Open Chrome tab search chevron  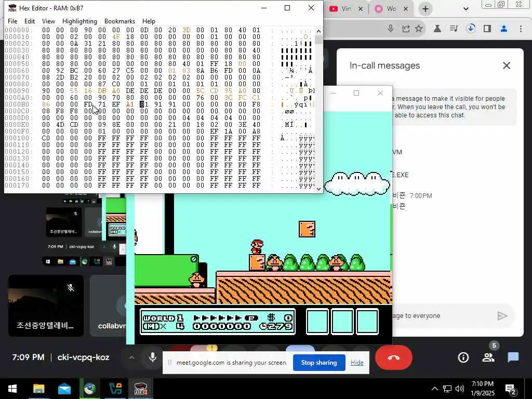tap(466, 9)
